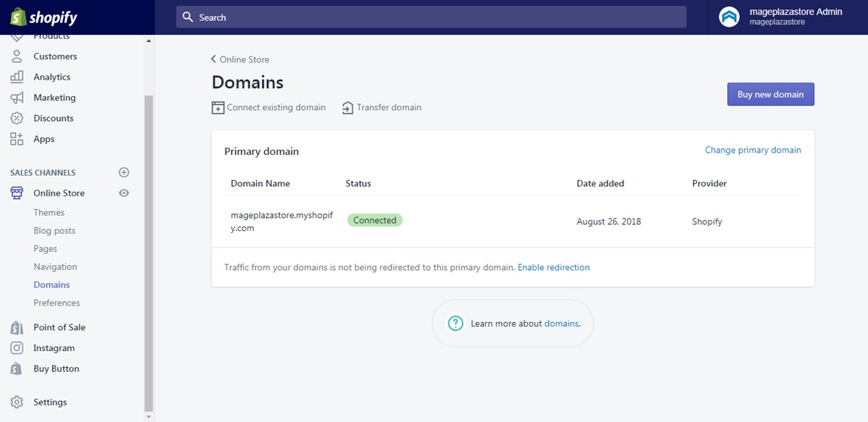Open the Analytics section
Screen dimensions: 868x422
pos(52,77)
